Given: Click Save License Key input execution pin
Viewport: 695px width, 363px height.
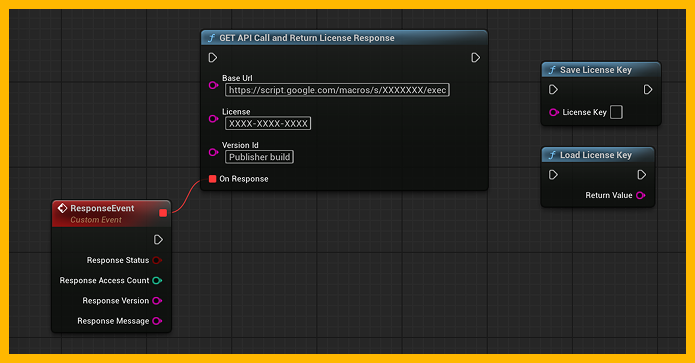Looking at the screenshot, I should pos(553,90).
